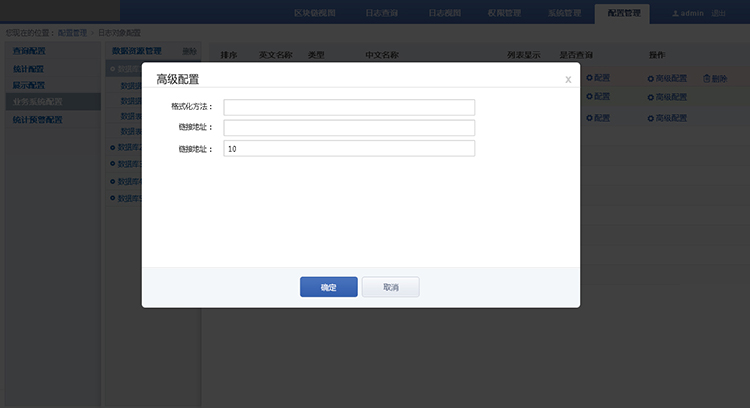Click the 数据资源管理 panel title
Screen dimensions: 750x408
click(137, 51)
